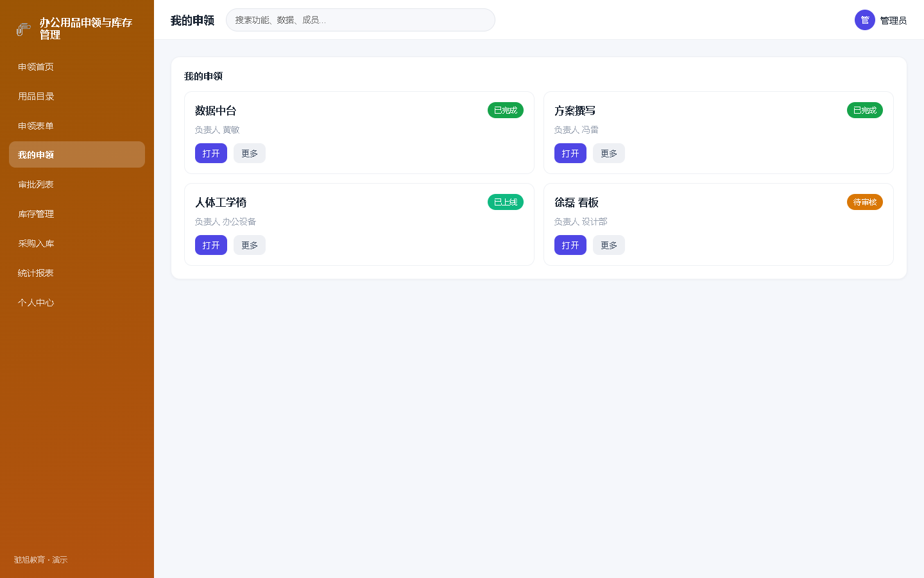Viewport: 924px width, 578px height.
Task: Select the 我的申领 sidebar item
Action: [77, 155]
